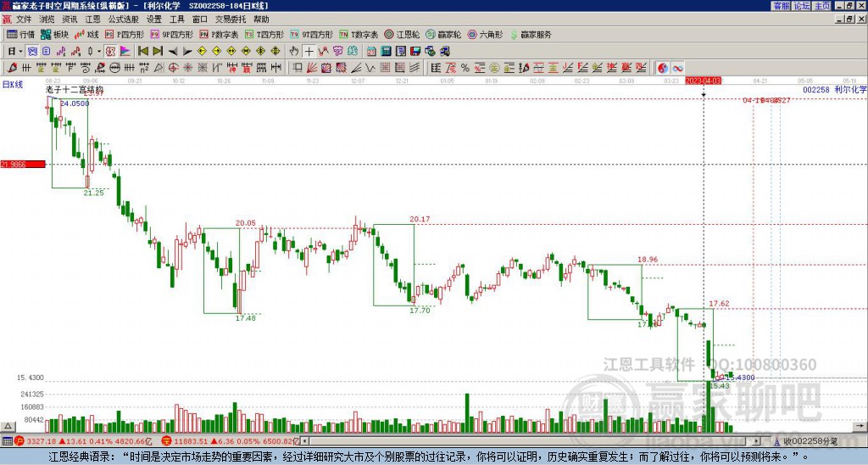Open the T四方形 tool
The width and height of the screenshot is (868, 465).
[264, 34]
